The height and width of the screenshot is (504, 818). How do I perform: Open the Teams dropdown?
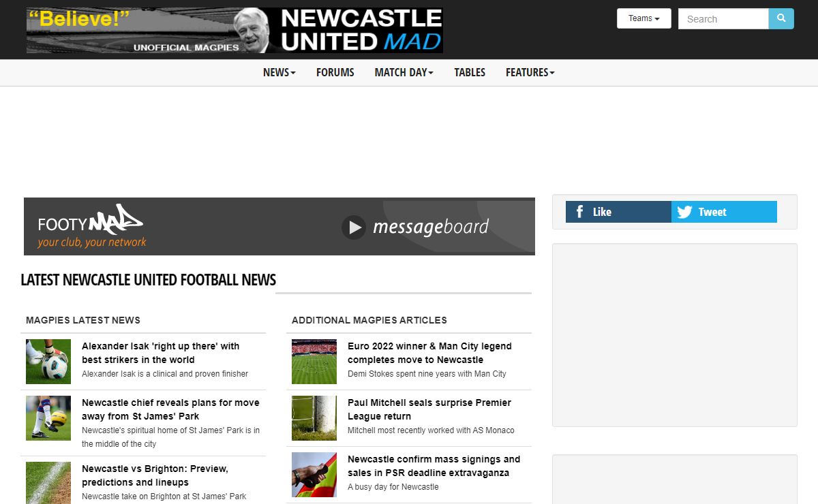pyautogui.click(x=644, y=18)
